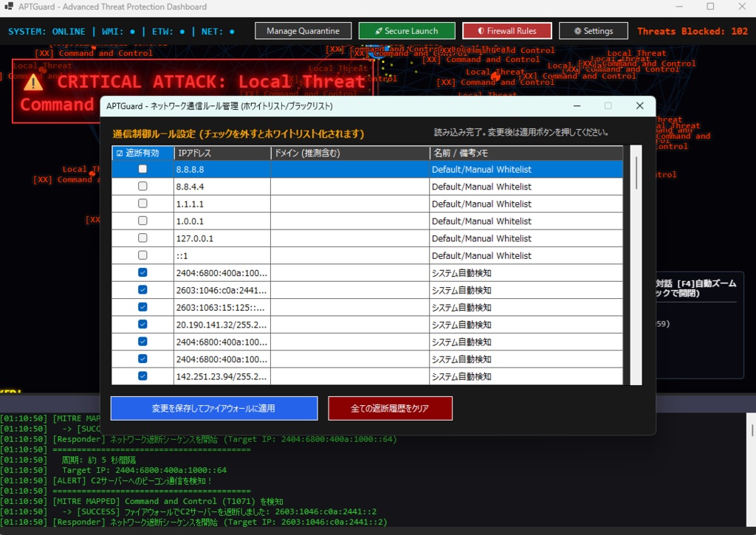The height and width of the screenshot is (535, 756).
Task: Close the firewall rules dialog
Action: pyautogui.click(x=640, y=106)
